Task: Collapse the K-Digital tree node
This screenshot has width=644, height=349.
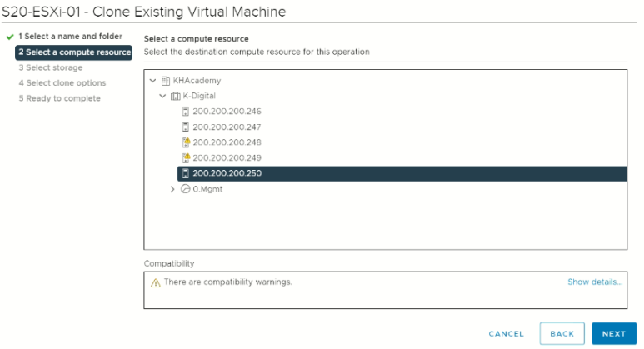Action: click(163, 96)
